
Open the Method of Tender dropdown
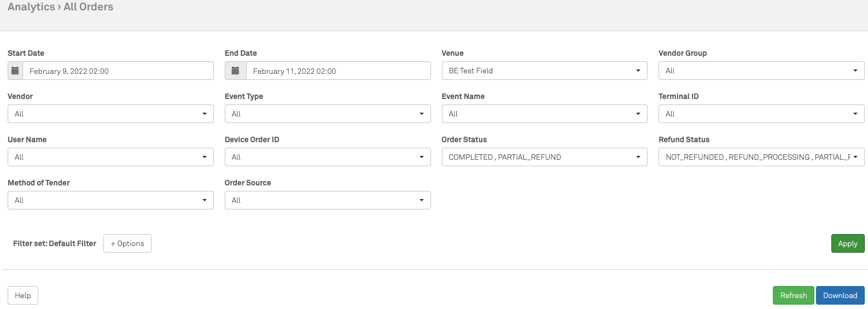(x=110, y=200)
